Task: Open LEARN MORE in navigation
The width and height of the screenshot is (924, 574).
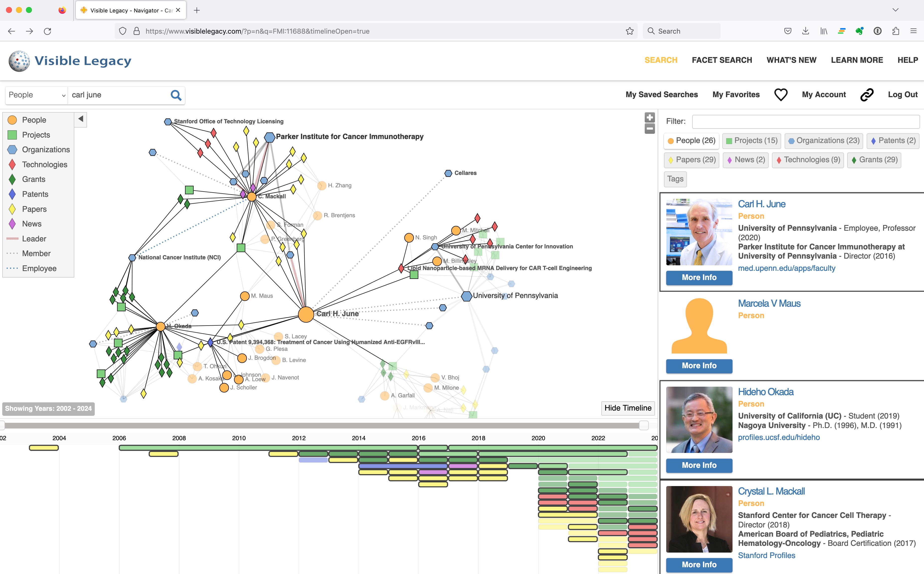Action: pyautogui.click(x=857, y=60)
